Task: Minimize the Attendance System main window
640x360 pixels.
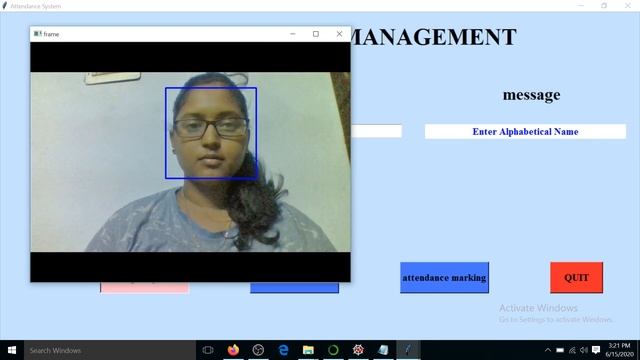Action: pos(580,6)
